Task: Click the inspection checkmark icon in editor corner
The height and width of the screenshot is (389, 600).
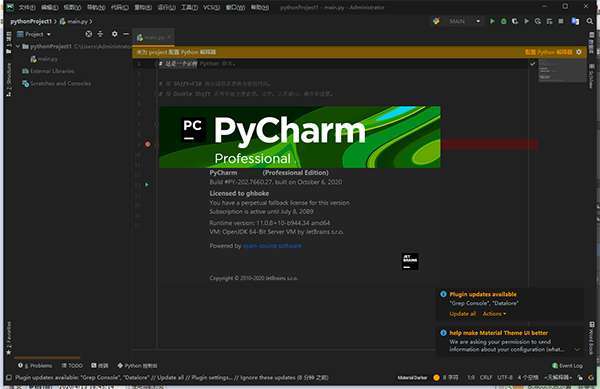Action: tap(532, 64)
